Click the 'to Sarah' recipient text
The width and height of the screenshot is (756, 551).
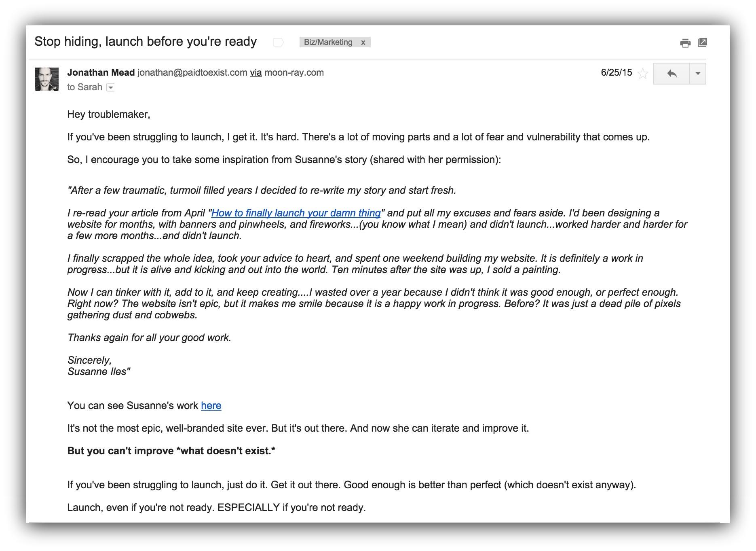point(84,87)
